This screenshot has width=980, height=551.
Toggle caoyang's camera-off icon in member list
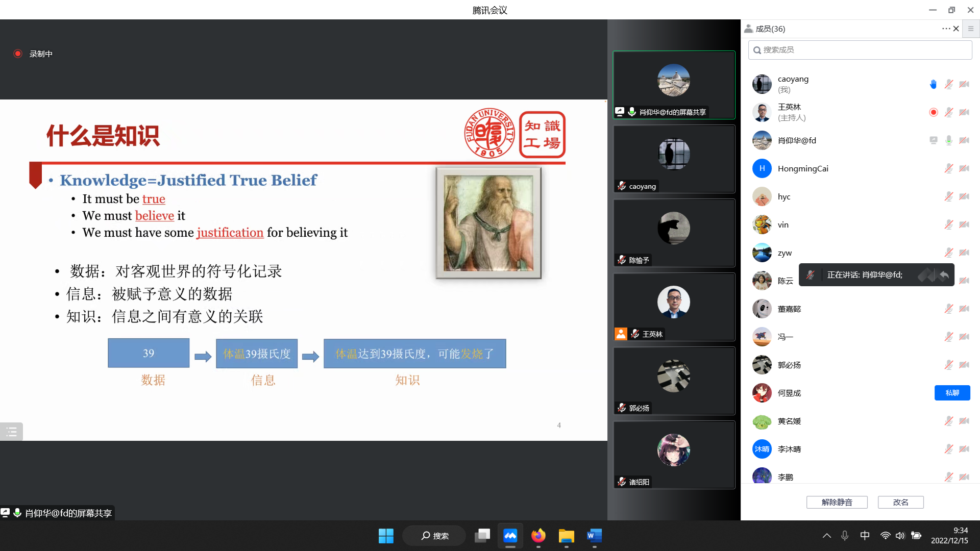coord(964,84)
